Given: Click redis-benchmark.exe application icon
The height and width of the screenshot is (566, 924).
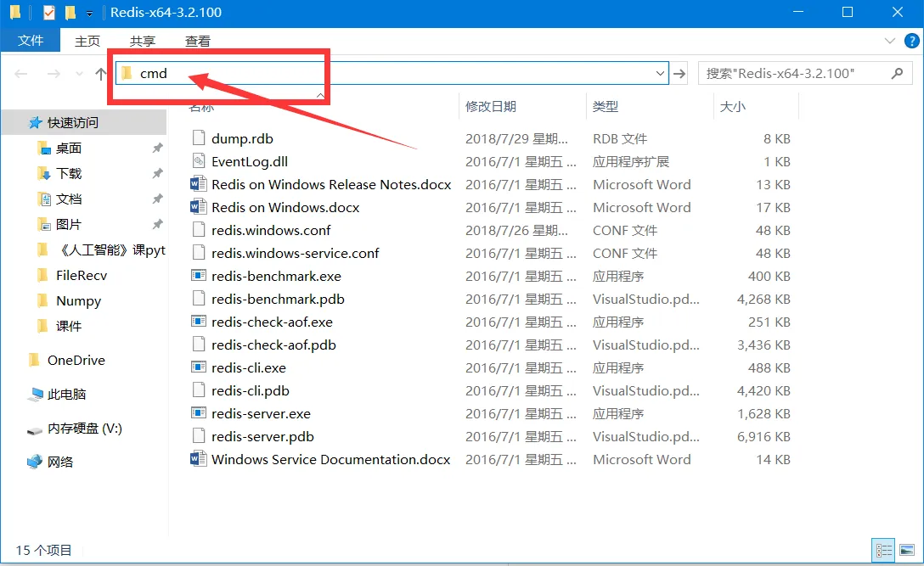Looking at the screenshot, I should [199, 276].
